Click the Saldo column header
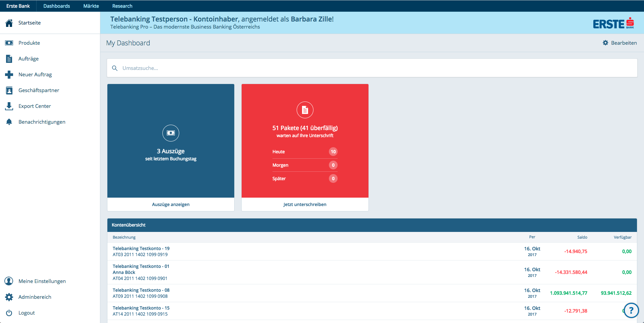 point(582,237)
